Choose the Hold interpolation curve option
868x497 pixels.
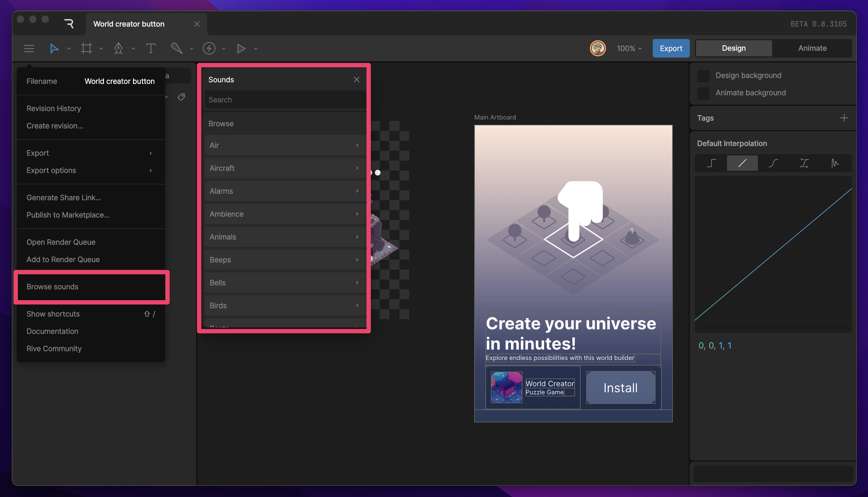(711, 163)
